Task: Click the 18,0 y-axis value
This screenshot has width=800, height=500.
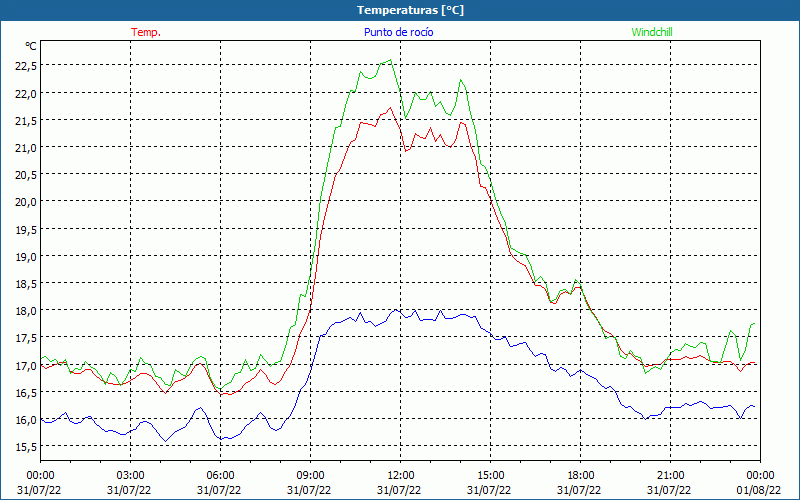Action: [26, 311]
